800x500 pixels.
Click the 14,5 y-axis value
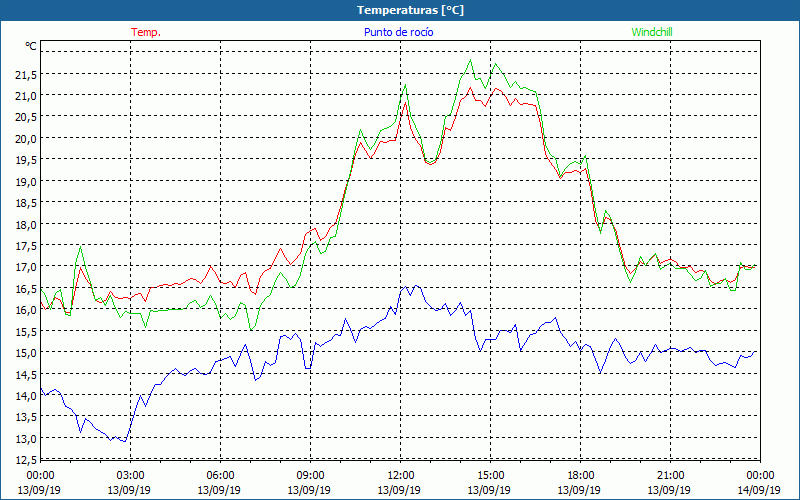pos(26,374)
